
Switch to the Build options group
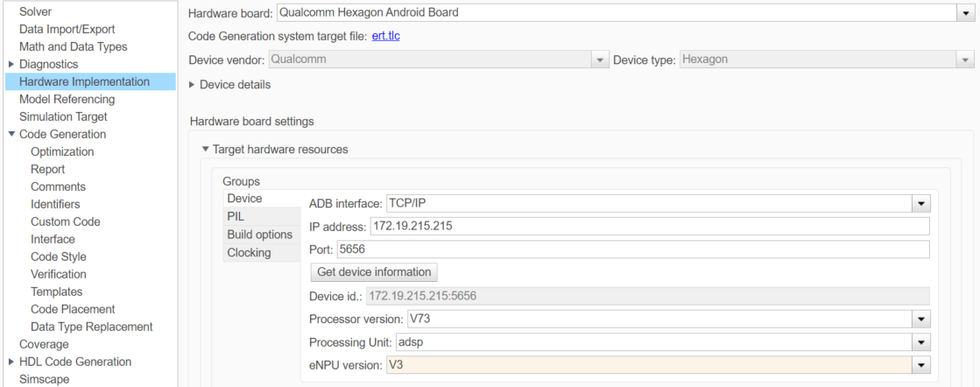[x=259, y=235]
